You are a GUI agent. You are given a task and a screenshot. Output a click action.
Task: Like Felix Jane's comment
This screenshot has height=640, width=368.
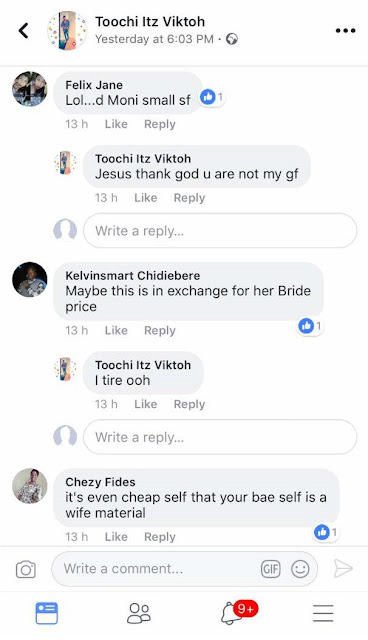[x=116, y=124]
